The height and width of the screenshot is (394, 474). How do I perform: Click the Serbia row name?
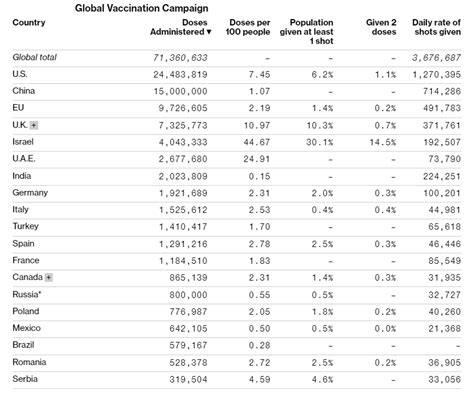coord(25,379)
